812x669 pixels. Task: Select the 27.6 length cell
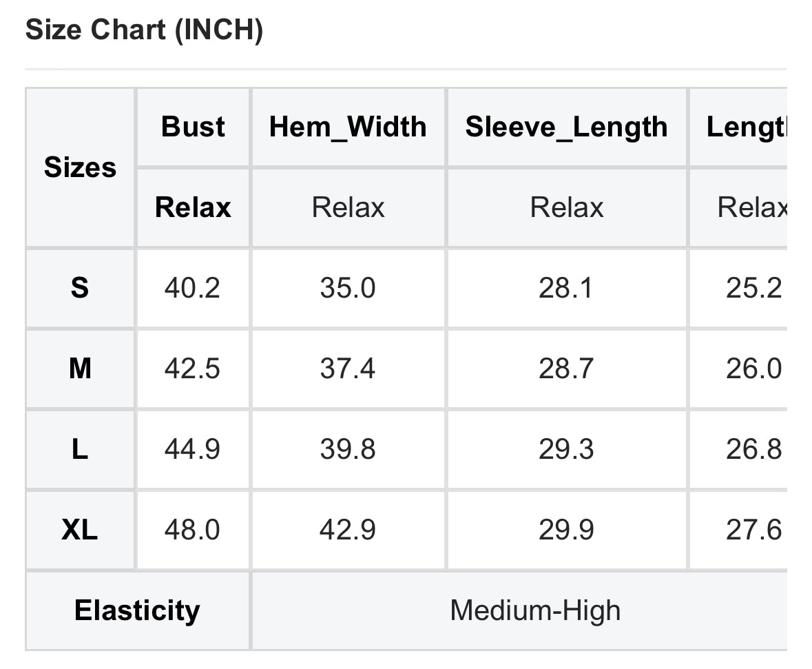(753, 531)
